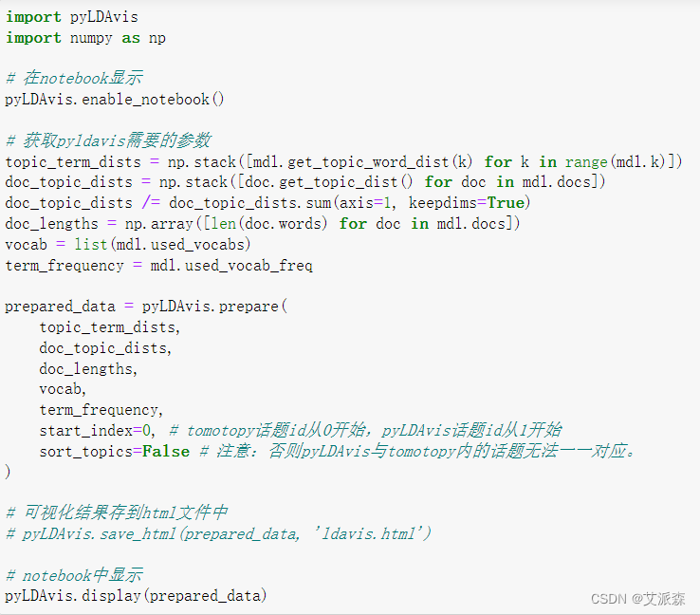Click the closing parenthesis of prepare call
700x615 pixels.
tap(8, 472)
